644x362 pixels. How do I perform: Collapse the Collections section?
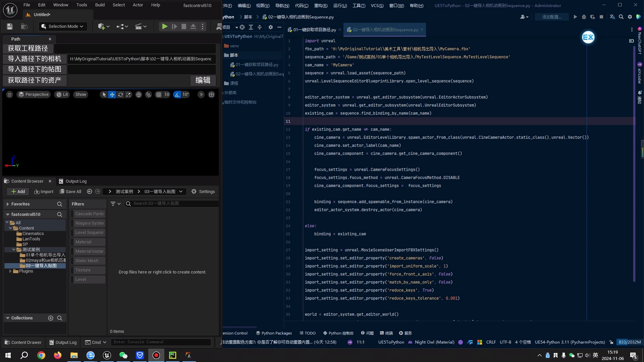pyautogui.click(x=8, y=318)
